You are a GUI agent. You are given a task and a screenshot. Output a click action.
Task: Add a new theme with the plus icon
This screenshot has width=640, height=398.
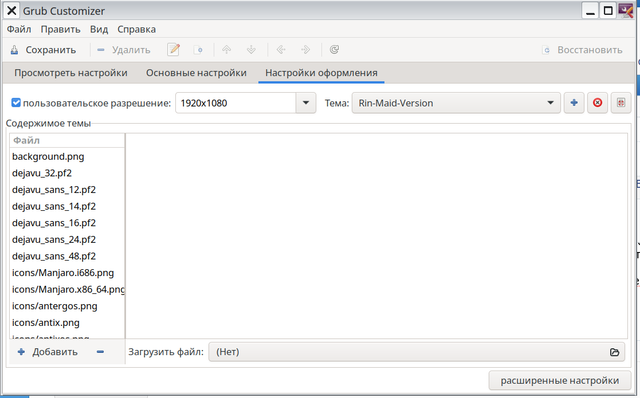tap(574, 103)
